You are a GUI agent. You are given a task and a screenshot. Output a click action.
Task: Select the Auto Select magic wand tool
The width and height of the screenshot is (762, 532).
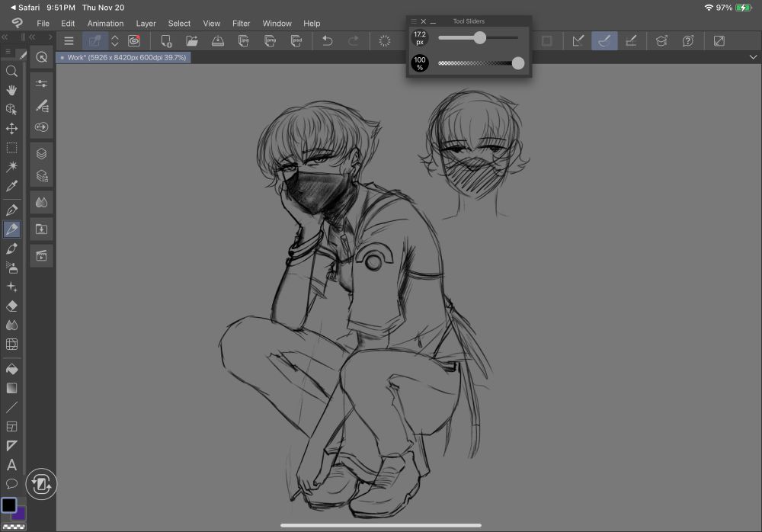tap(11, 167)
